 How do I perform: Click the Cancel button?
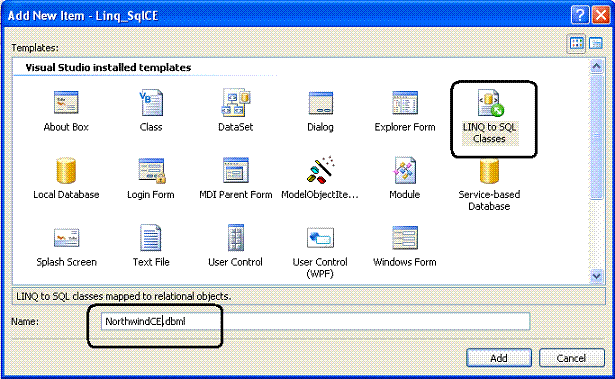(x=571, y=358)
